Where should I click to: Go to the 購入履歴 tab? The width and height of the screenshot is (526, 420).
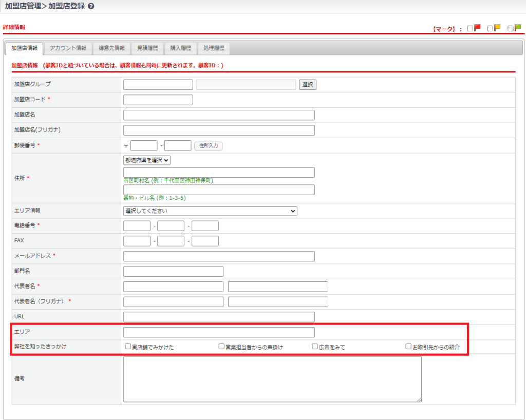coord(180,48)
